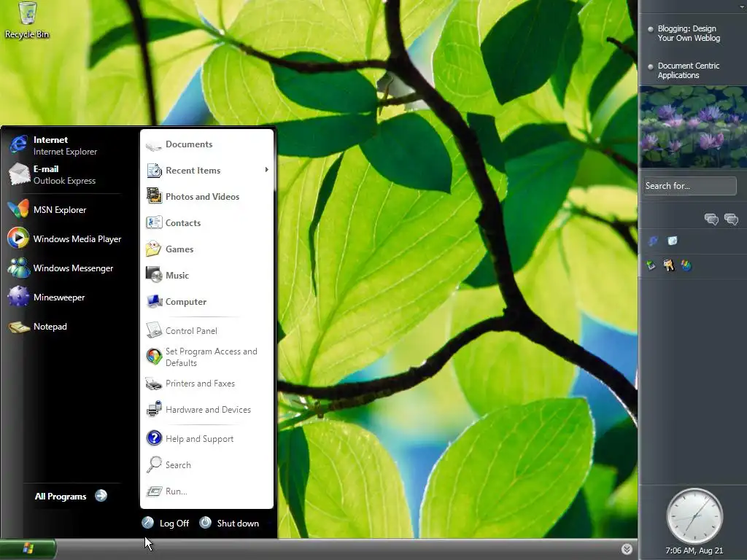This screenshot has height=560, width=747.
Task: Open 'Document Centric Applications' feed link
Action: 689,71
